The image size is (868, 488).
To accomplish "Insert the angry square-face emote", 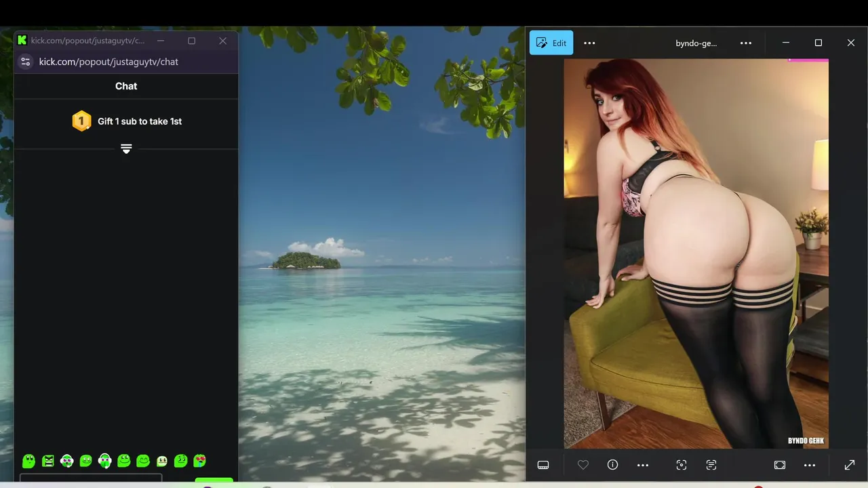I will point(47,461).
